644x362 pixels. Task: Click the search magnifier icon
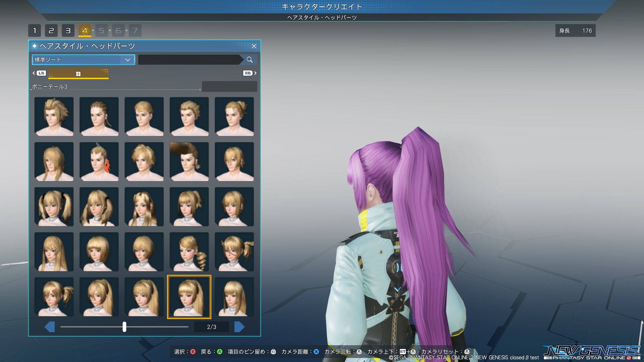point(250,60)
